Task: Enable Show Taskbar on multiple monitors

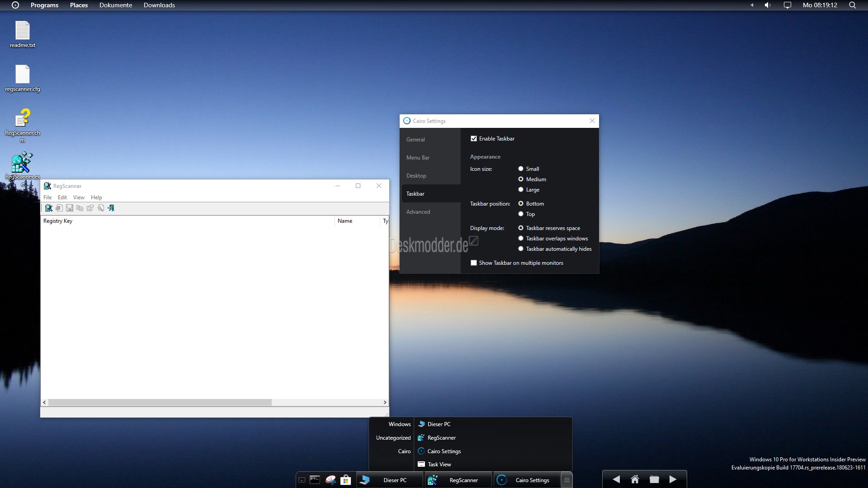Action: click(x=474, y=263)
